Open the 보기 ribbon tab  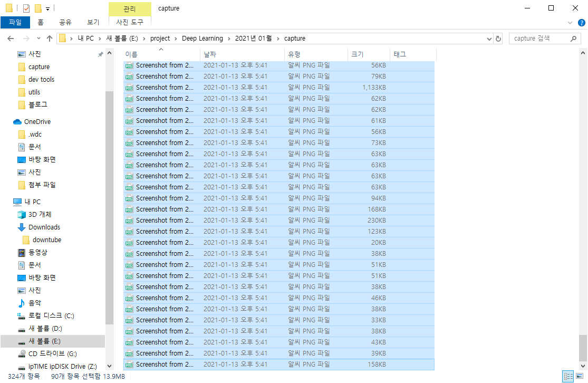tap(93, 22)
